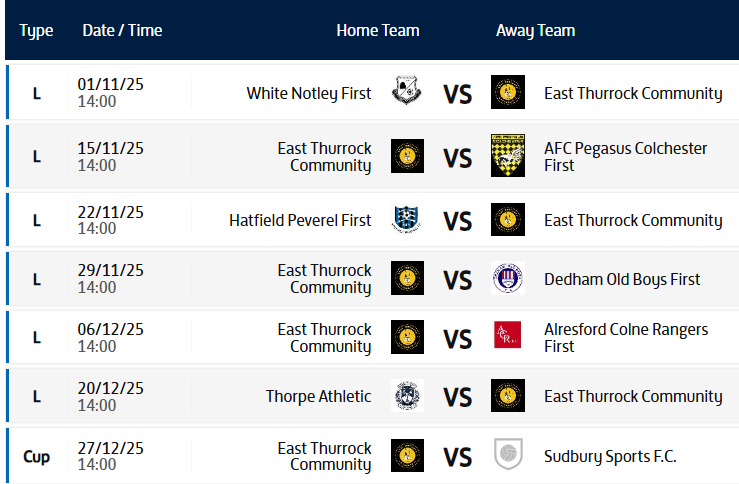Click the White Notley First club crest

(407, 92)
